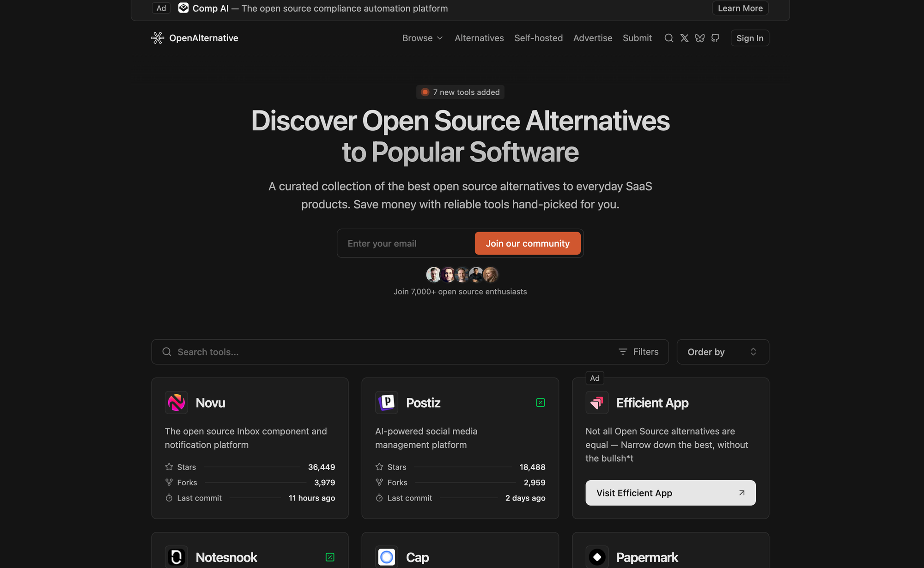Click the Notesnook app logo
Image resolution: width=924 pixels, height=568 pixels.
176,557
